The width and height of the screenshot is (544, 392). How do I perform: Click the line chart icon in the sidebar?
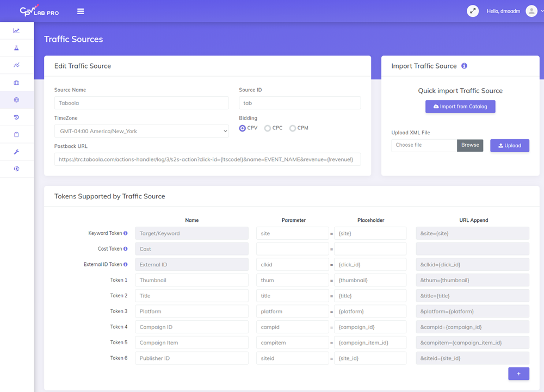(16, 31)
